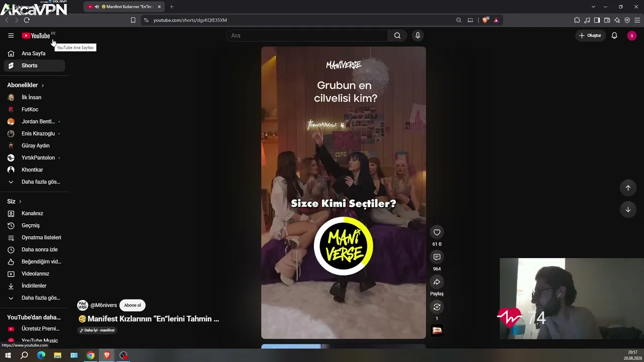
Task: Select Shorts in the sidebar
Action: tap(34, 65)
